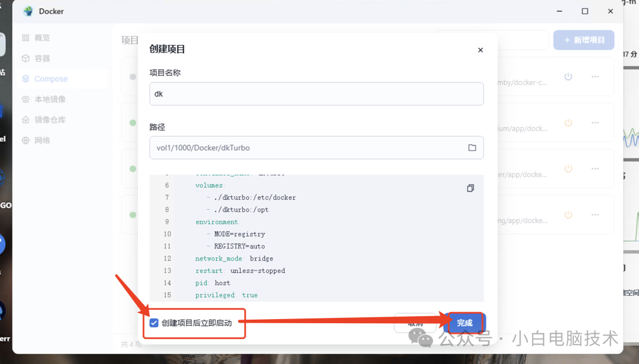This screenshot has width=639, height=364.
Task: Open more options for ium/app/dock project
Action: (595, 122)
